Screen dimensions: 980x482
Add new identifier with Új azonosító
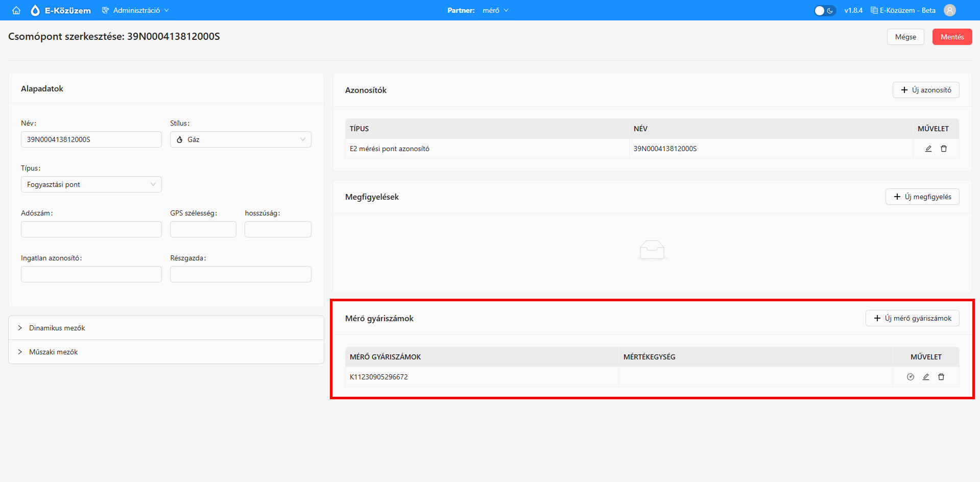[x=925, y=90]
